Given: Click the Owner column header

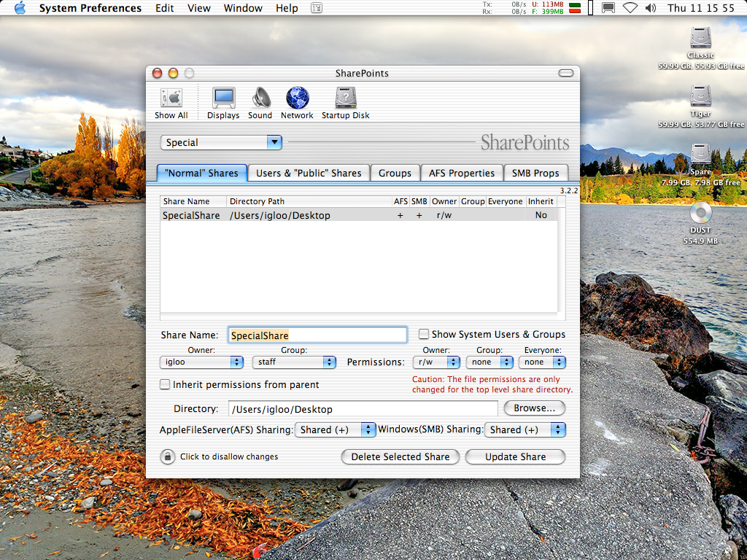Looking at the screenshot, I should pos(444,201).
